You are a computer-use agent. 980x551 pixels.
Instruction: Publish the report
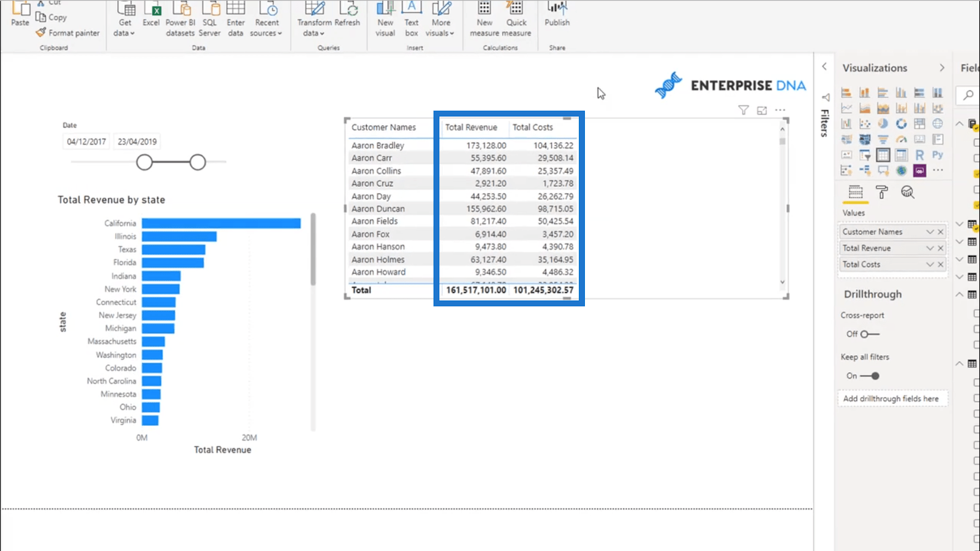(x=557, y=14)
